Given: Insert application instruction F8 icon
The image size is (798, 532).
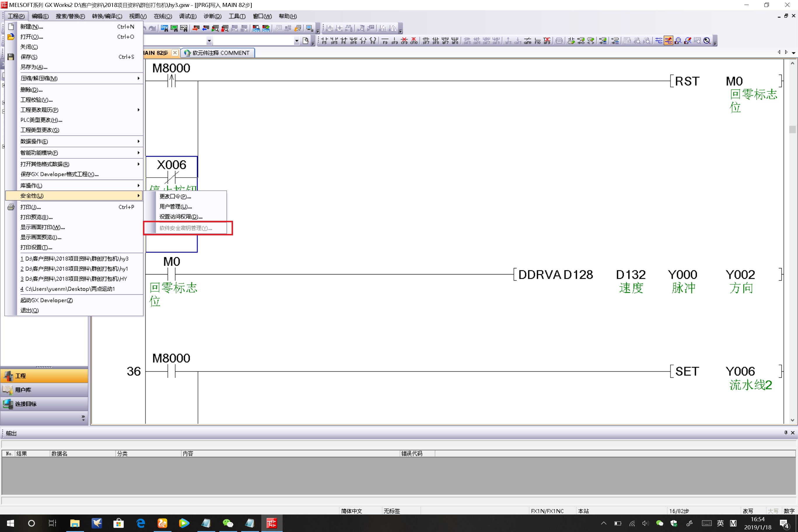Looking at the screenshot, I should pyautogui.click(x=373, y=41).
